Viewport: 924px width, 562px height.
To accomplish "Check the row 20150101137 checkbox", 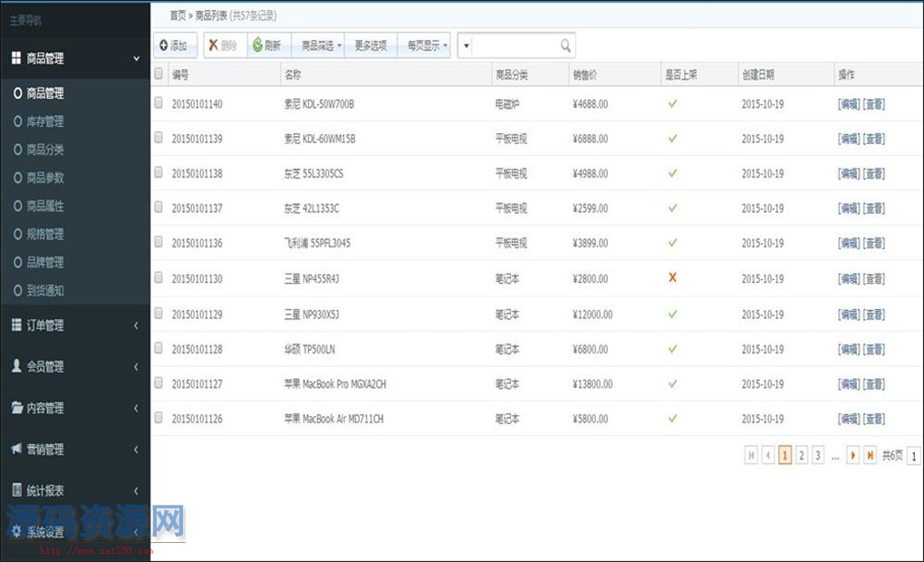I will click(159, 207).
